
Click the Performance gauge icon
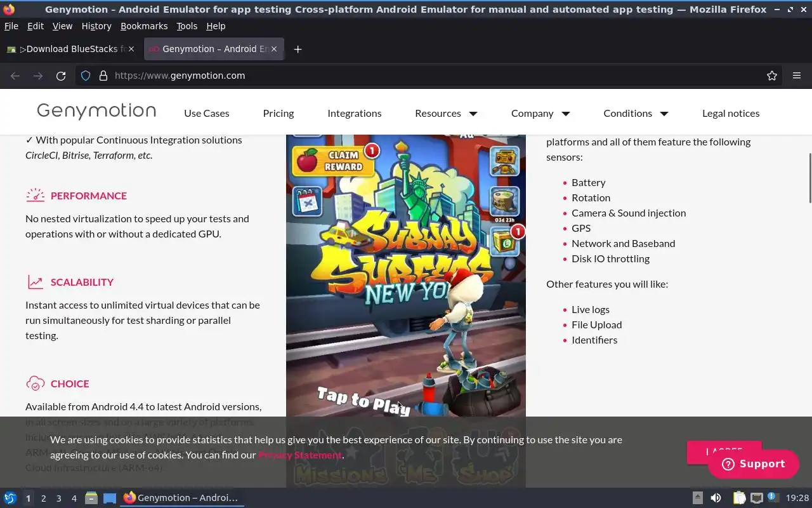pos(35,195)
